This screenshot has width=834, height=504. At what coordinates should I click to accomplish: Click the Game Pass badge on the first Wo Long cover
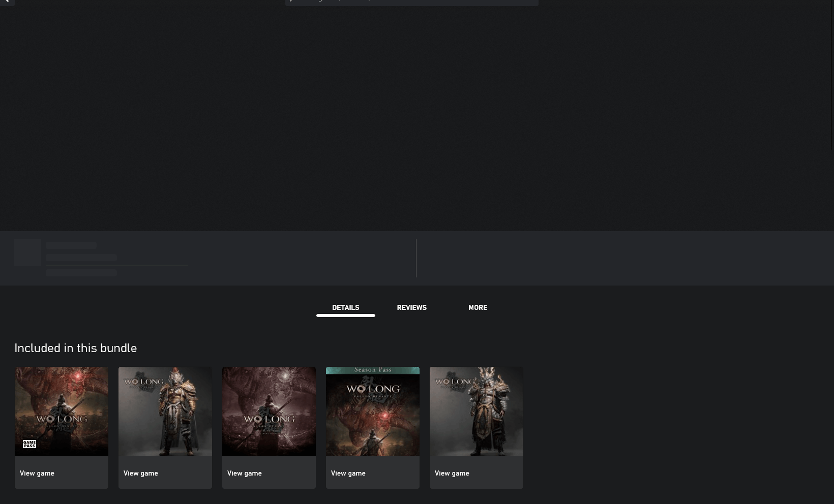(29, 444)
